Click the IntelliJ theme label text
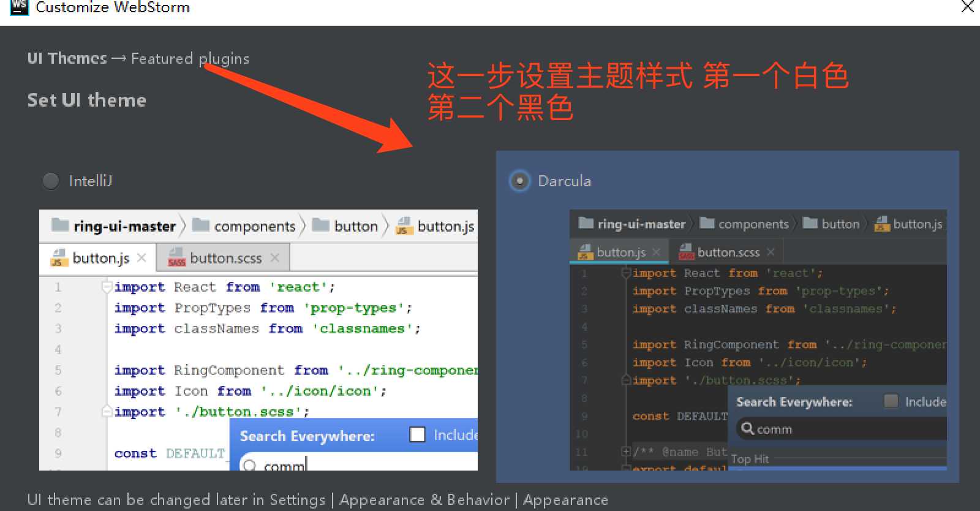 (x=90, y=181)
